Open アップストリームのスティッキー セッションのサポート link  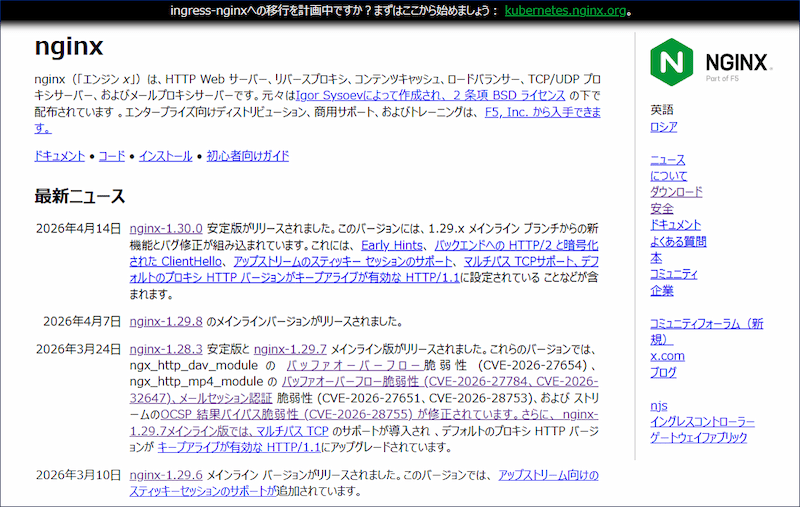tap(343, 262)
